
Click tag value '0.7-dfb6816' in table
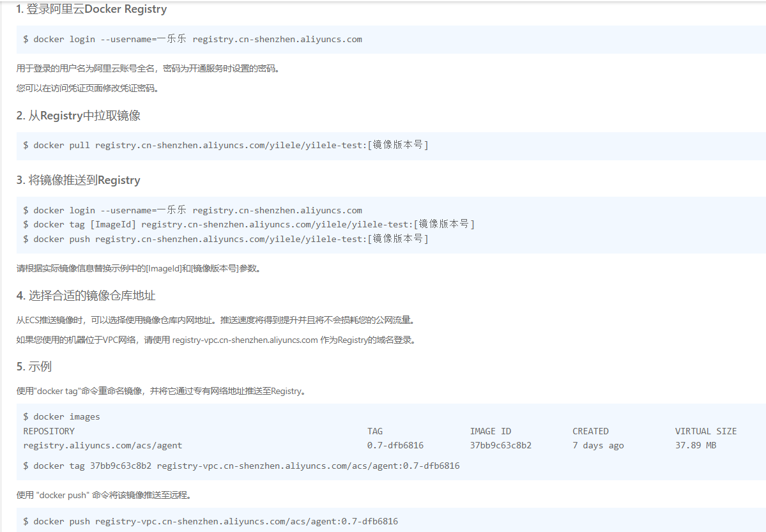tap(395, 446)
